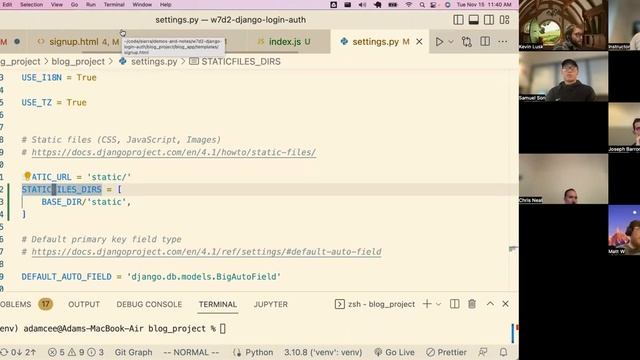
Task: Toggle the primary sidebar layout icon
Action: [458, 20]
